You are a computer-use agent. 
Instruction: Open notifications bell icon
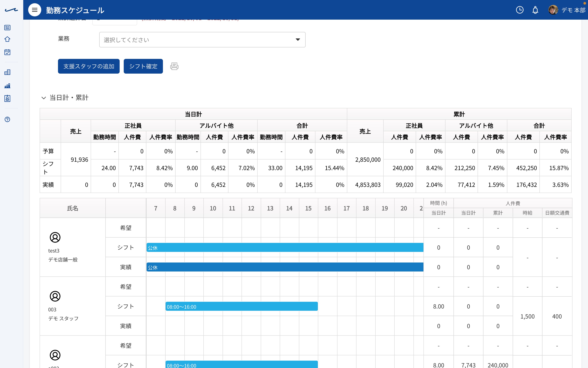tap(535, 10)
